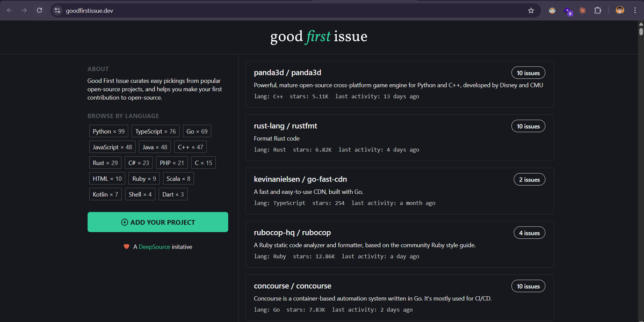Click the ABOUT heading
Viewport: 644px width, 322px height.
[x=98, y=69]
